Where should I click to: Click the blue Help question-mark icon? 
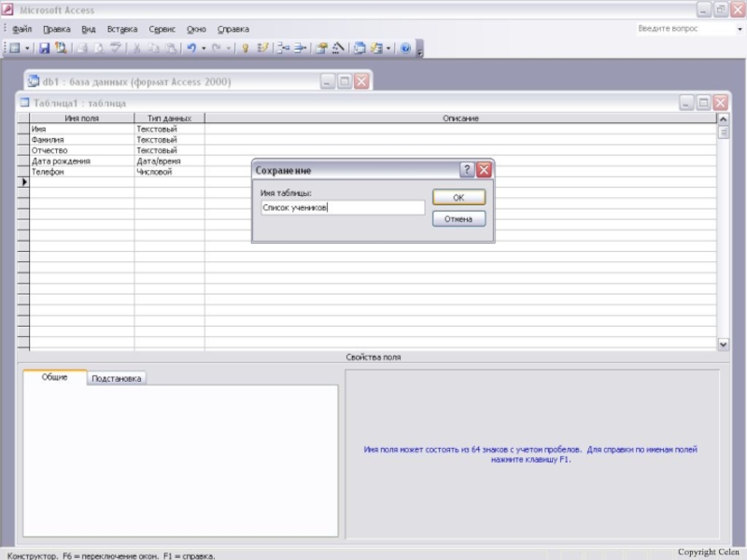pos(406,48)
